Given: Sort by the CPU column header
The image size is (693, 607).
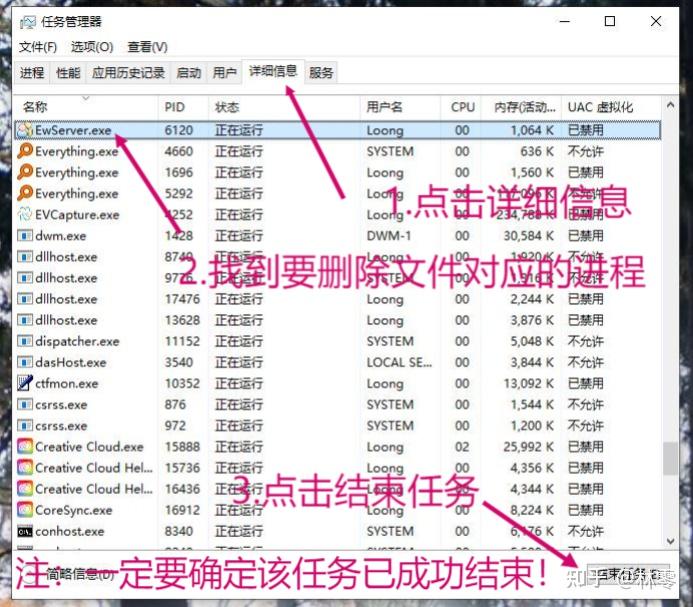Looking at the screenshot, I should click(463, 107).
